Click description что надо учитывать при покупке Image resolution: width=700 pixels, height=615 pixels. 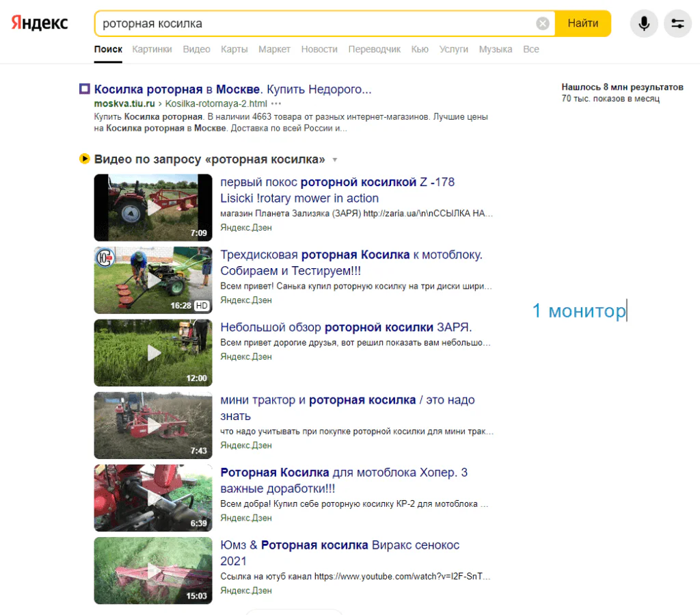(357, 432)
